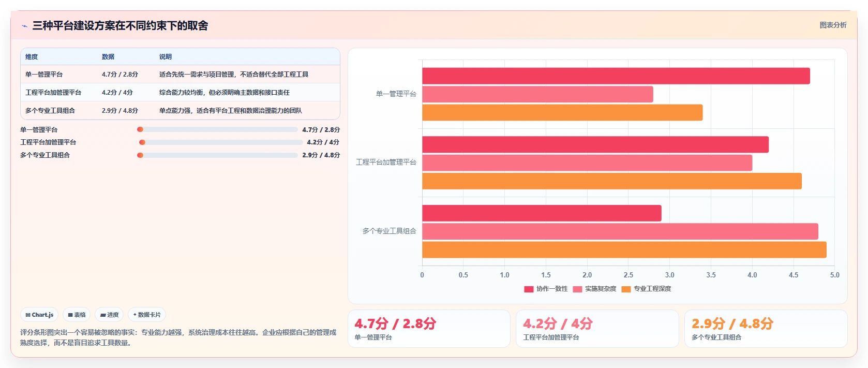Click the 图表分析 label in the header
Image resolution: width=868 pixels, height=368 pixels.
click(x=833, y=25)
